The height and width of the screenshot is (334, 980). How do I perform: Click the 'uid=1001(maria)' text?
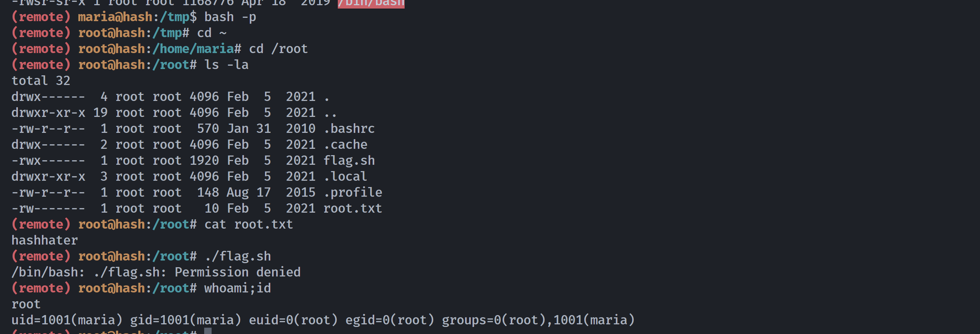tap(67, 320)
